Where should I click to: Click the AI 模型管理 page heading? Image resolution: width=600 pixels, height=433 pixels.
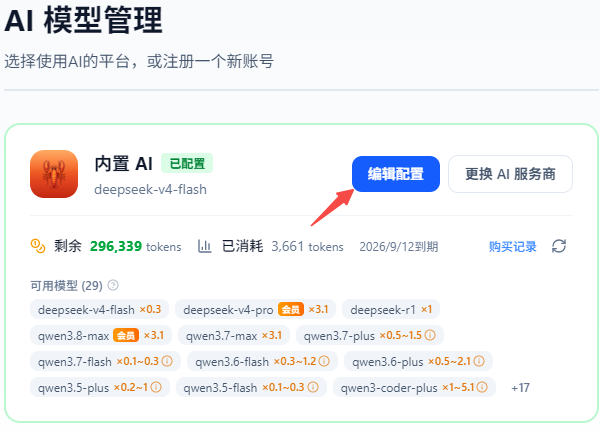pos(83,21)
